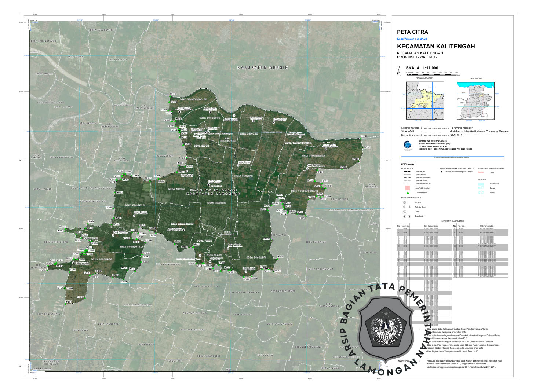Image resolution: width=554 pixels, height=392 pixels.
Task: Click the Garis Pantai legend symbol
Action: pyautogui.click(x=481, y=183)
